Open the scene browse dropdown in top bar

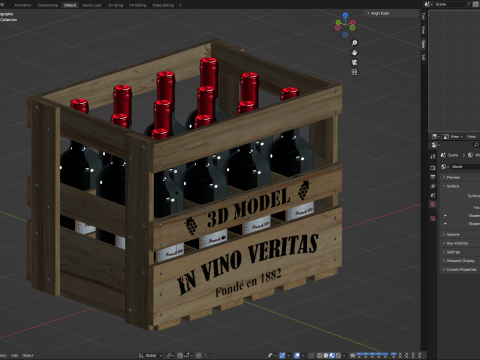coord(428,4)
